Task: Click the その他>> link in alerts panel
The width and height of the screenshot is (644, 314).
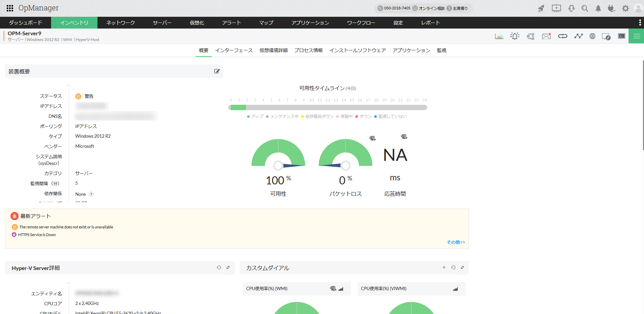Action: point(456,242)
